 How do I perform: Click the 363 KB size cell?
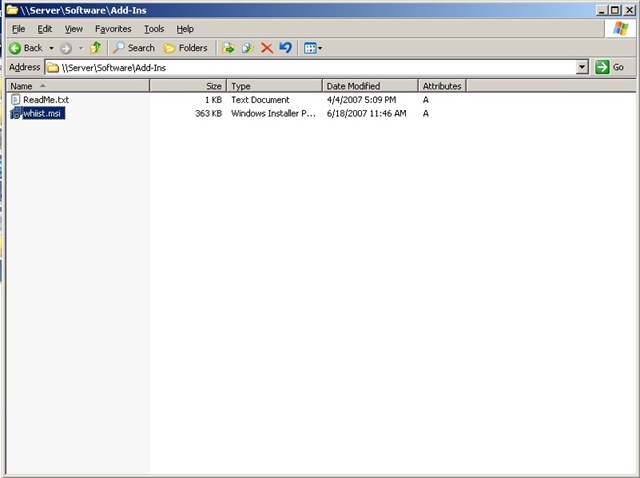(208, 113)
